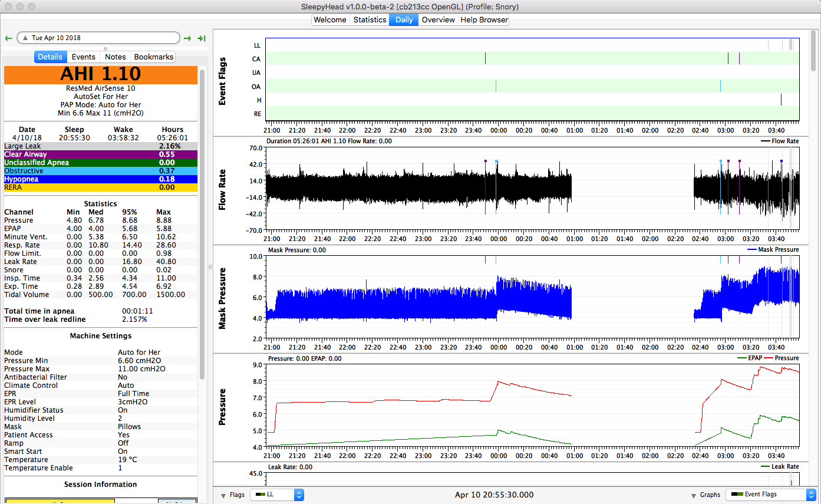Click the Pressure graph title
Screen dimensions: 821x504
click(x=223, y=407)
